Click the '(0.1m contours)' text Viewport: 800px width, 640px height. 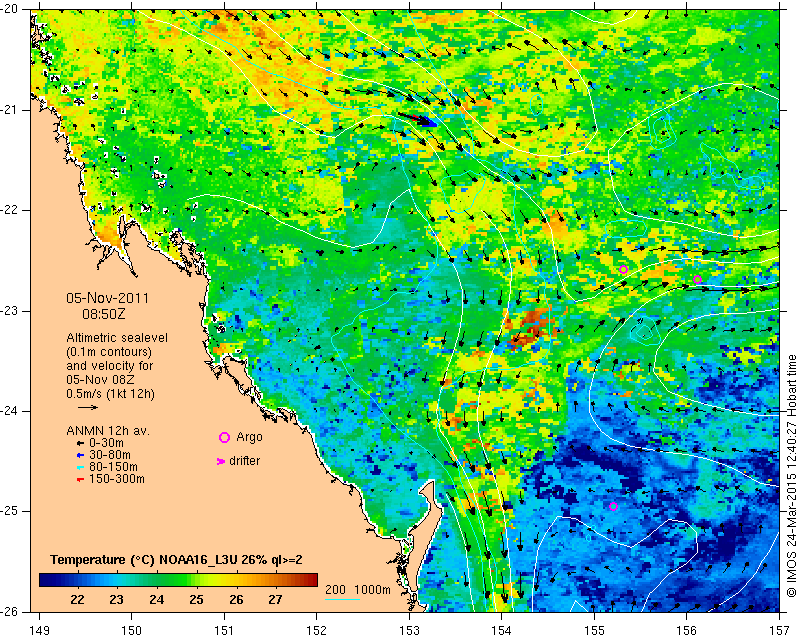109,352
